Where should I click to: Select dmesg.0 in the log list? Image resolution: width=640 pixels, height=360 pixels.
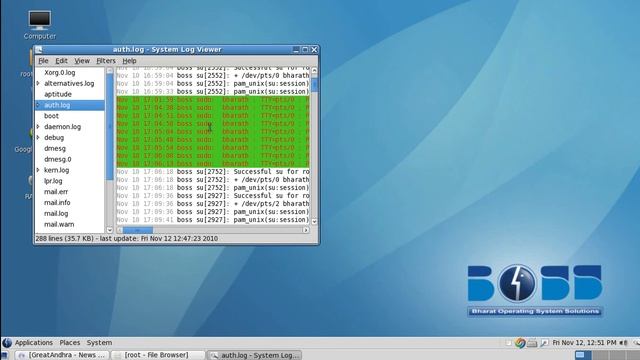pos(58,159)
